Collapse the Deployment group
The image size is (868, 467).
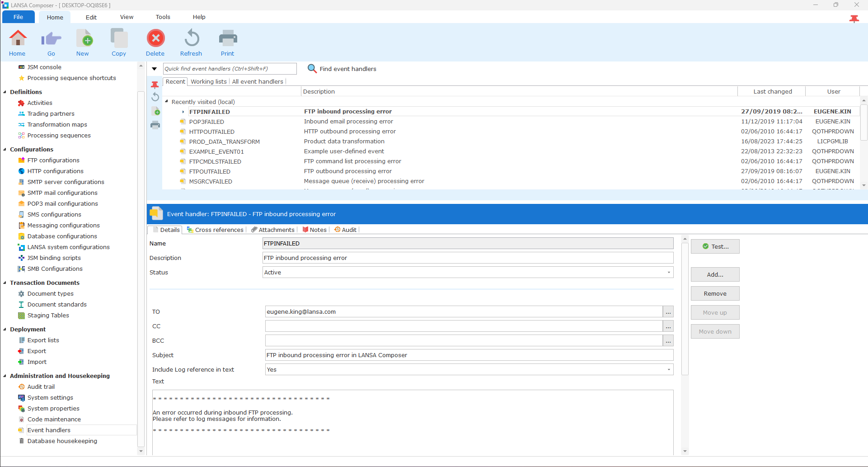pos(5,329)
